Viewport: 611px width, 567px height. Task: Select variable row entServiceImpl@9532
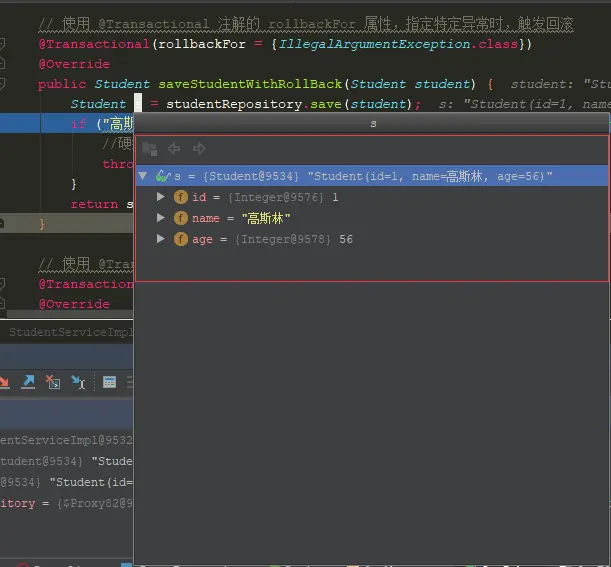66,440
